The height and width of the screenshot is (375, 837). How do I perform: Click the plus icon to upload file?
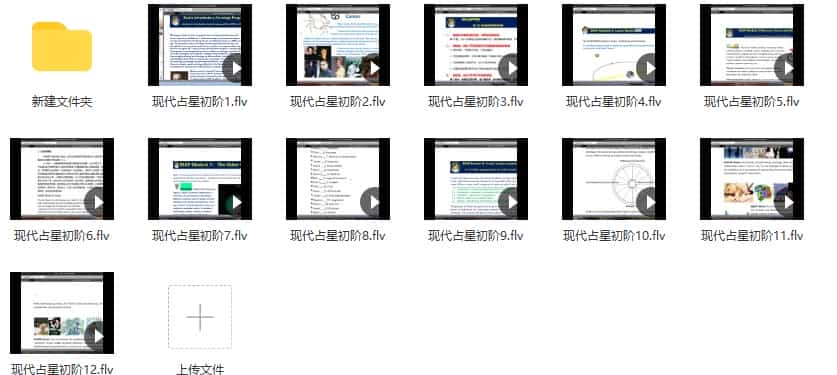pos(200,317)
